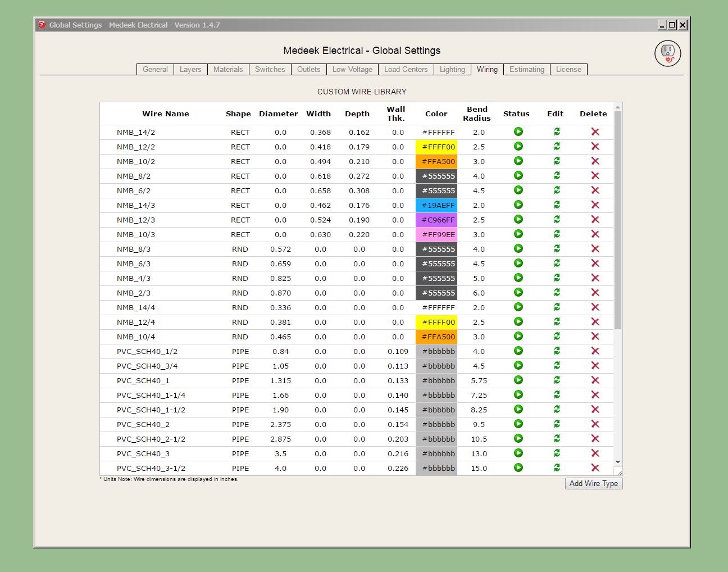Click the pink #FF99EE color swatch
The height and width of the screenshot is (572, 728).
(x=436, y=234)
